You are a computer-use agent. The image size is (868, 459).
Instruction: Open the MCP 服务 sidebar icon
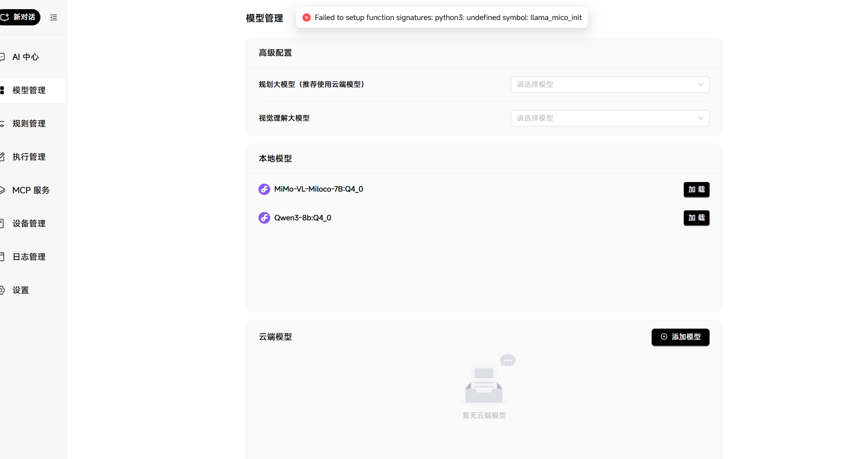pos(3,190)
